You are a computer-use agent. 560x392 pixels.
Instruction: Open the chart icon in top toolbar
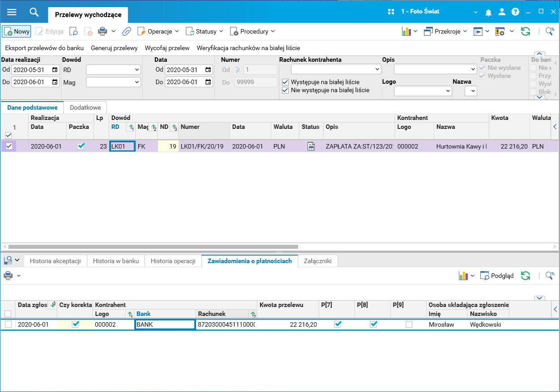click(406, 31)
